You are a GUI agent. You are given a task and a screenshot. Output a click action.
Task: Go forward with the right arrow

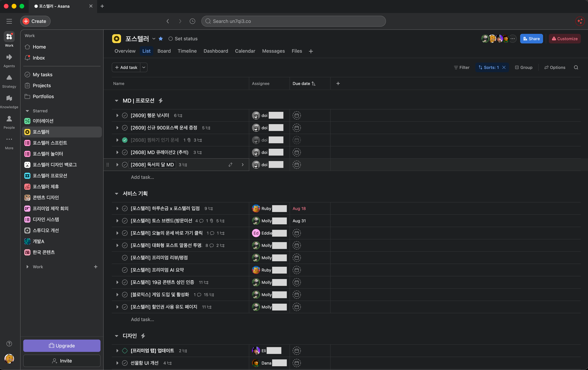180,21
